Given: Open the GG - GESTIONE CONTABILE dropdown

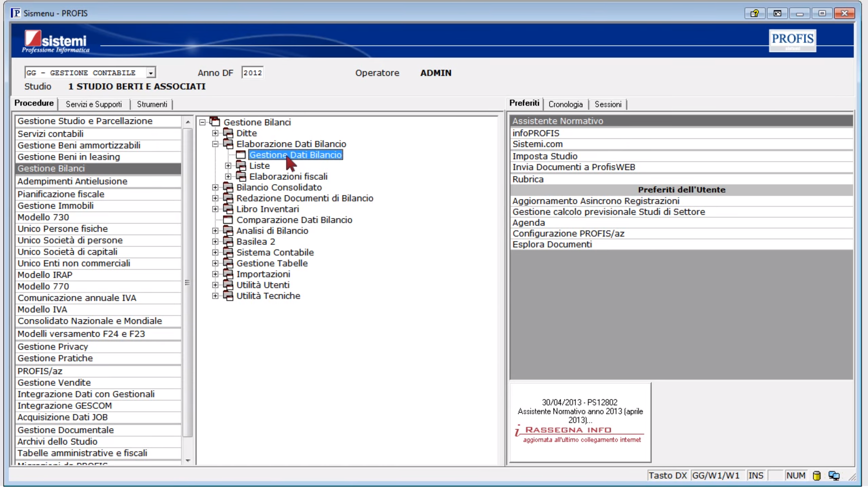Looking at the screenshot, I should point(151,73).
